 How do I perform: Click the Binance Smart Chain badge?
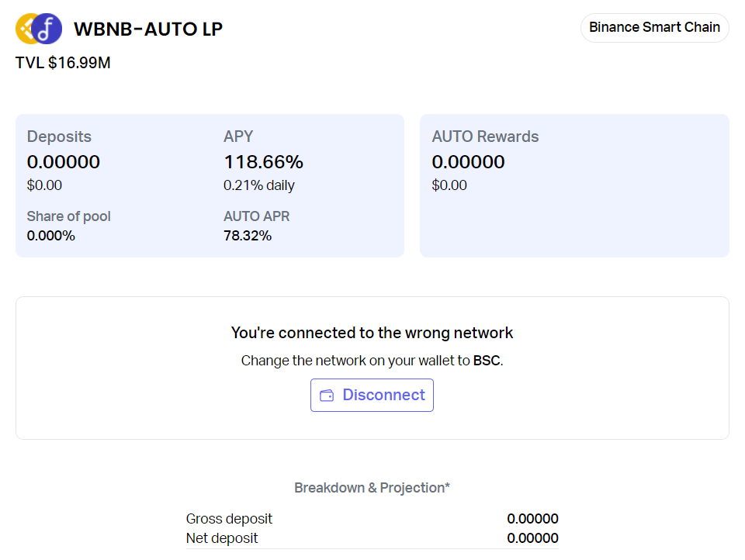(654, 28)
